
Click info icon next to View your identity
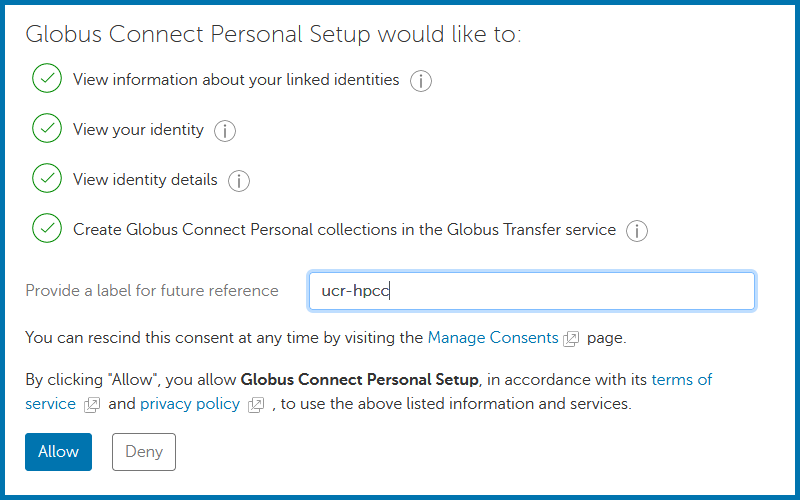pyautogui.click(x=225, y=131)
